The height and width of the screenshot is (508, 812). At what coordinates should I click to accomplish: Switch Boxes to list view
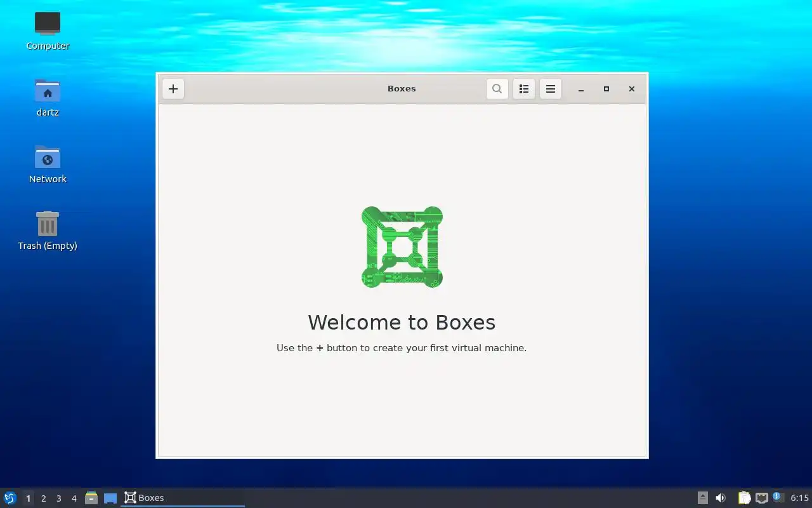coord(524,89)
